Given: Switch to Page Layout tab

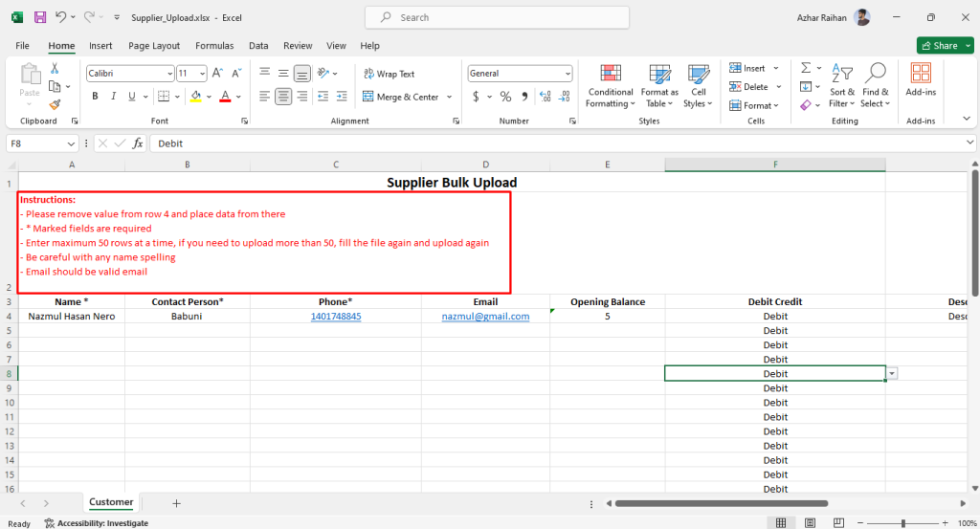Looking at the screenshot, I should pos(154,46).
